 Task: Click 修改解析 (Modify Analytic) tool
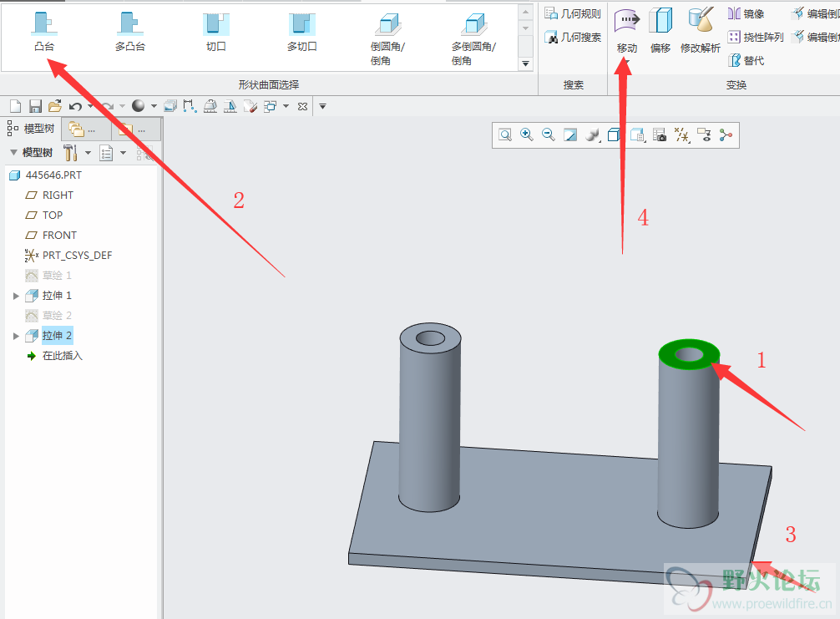point(701,31)
